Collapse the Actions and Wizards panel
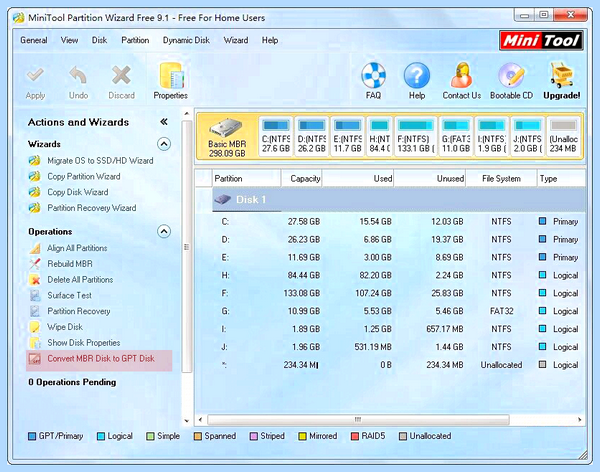The width and height of the screenshot is (600, 472). click(164, 122)
